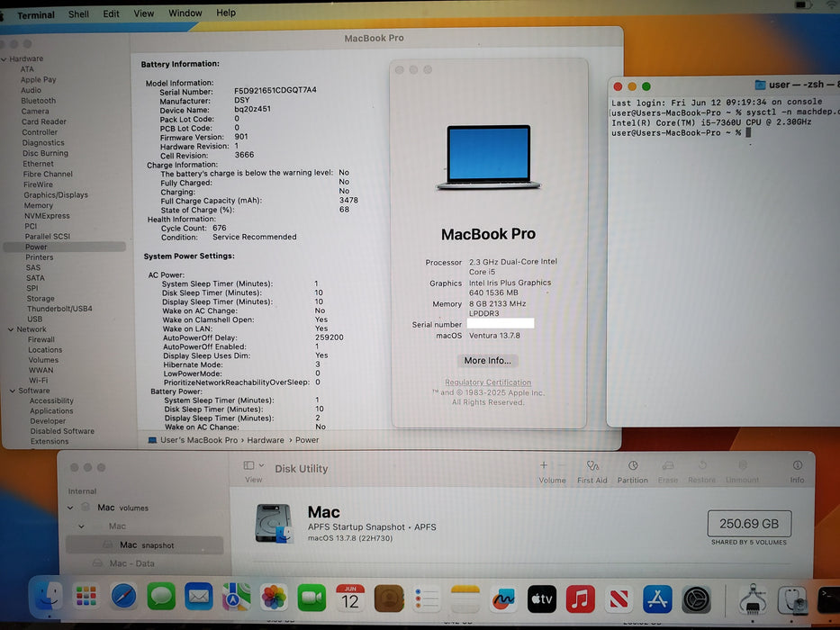This screenshot has height=630, width=840.
Task: Select Wi-Fi under Network
Action: [x=38, y=381]
